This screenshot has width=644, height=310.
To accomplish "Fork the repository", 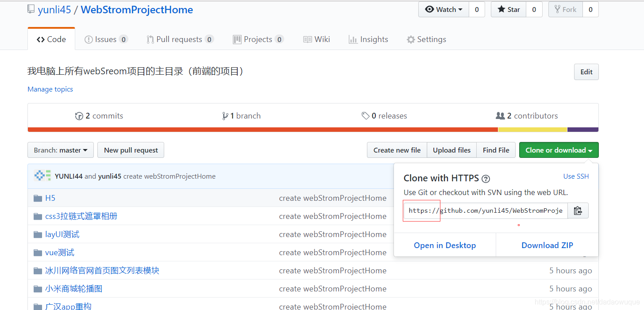I will 566,9.
